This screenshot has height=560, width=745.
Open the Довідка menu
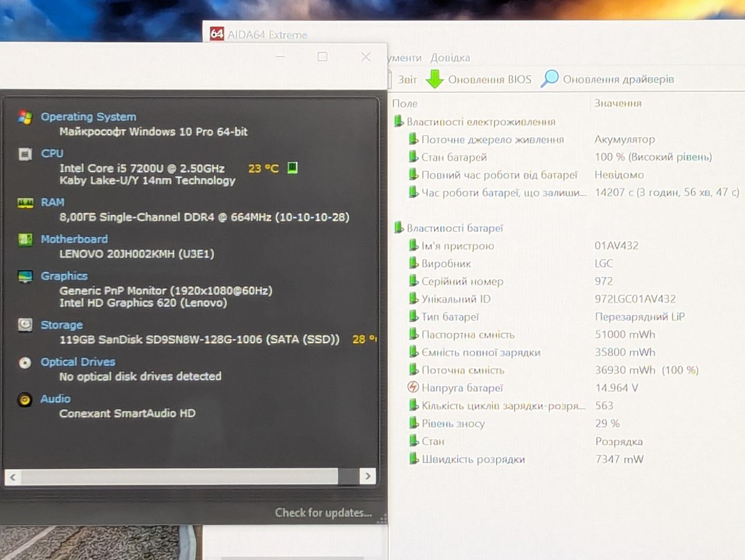click(x=450, y=58)
